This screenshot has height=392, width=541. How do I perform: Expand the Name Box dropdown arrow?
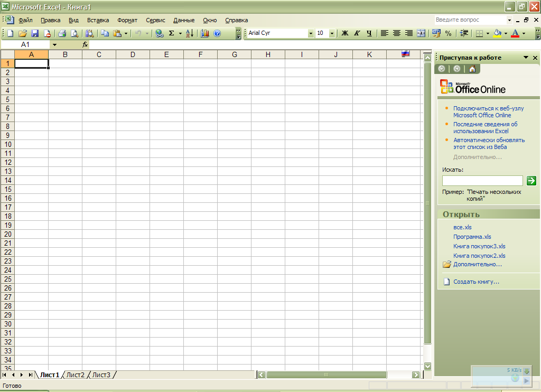click(54, 45)
